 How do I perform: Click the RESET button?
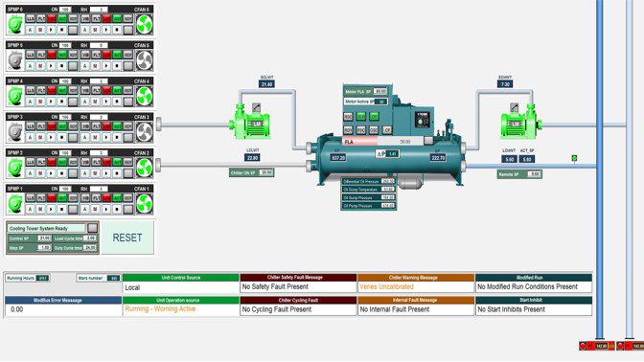[x=127, y=238]
